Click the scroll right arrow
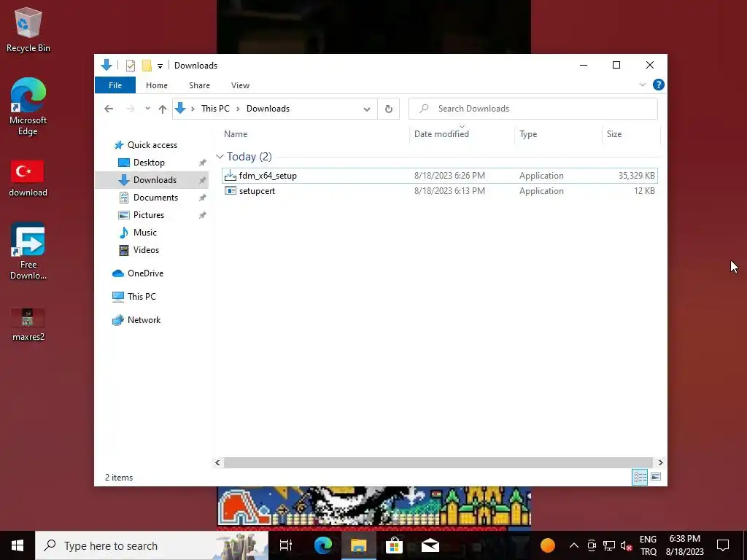Viewport: 747px width, 560px height. point(660,462)
